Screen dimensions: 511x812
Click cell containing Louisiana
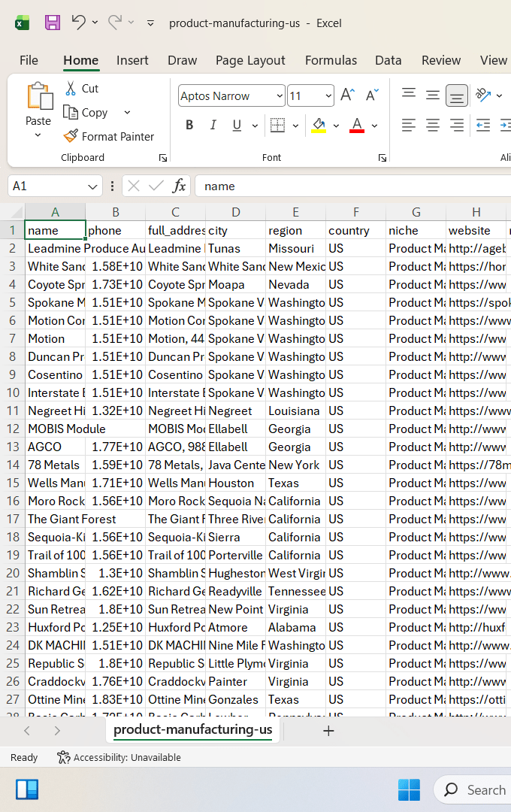pos(295,411)
